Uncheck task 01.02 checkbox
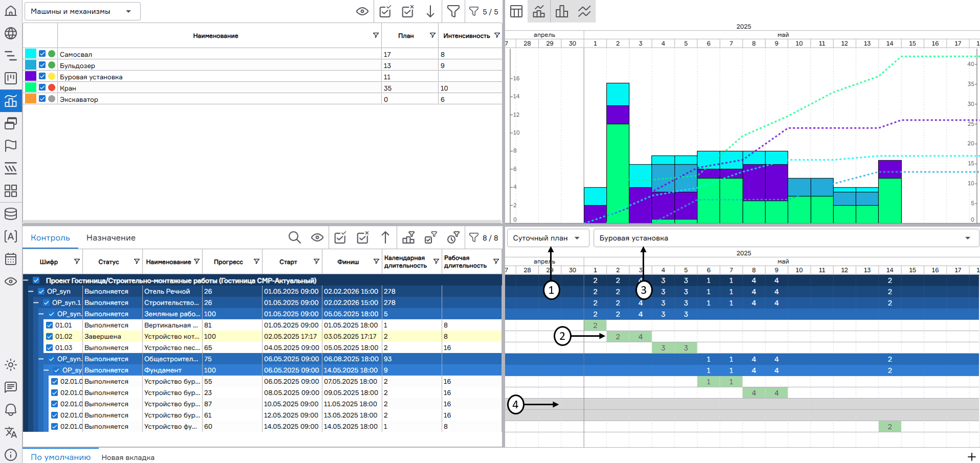This screenshot has width=980, height=463. coord(50,336)
